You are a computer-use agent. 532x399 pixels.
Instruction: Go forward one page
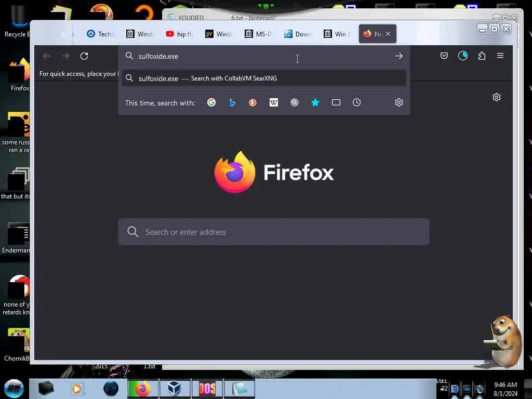click(x=65, y=56)
